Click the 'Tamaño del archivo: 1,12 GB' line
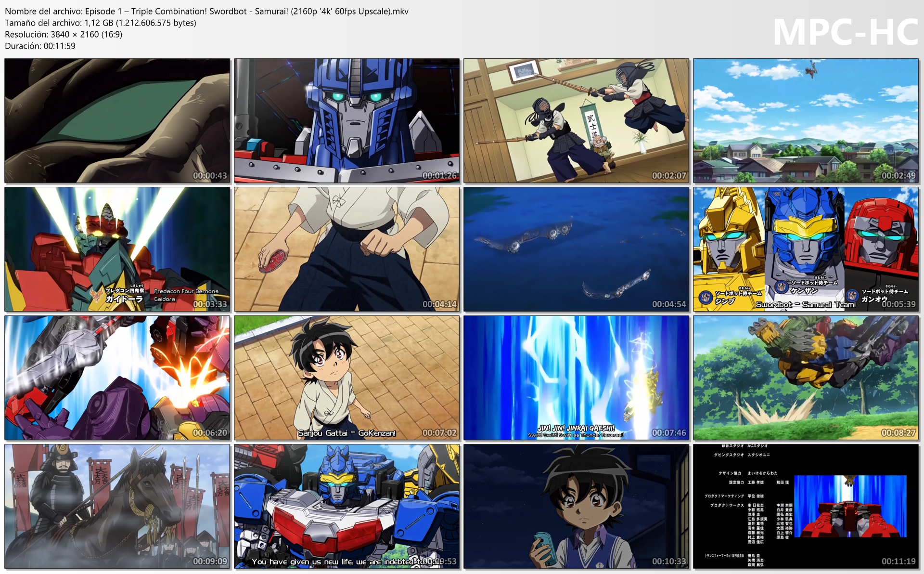Image resolution: width=924 pixels, height=574 pixels. point(101,23)
